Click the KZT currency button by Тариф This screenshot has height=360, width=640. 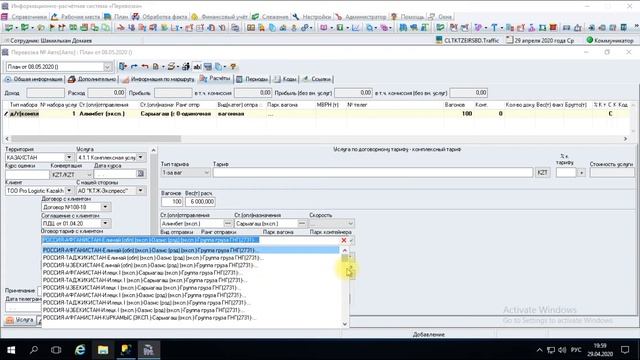click(542, 173)
